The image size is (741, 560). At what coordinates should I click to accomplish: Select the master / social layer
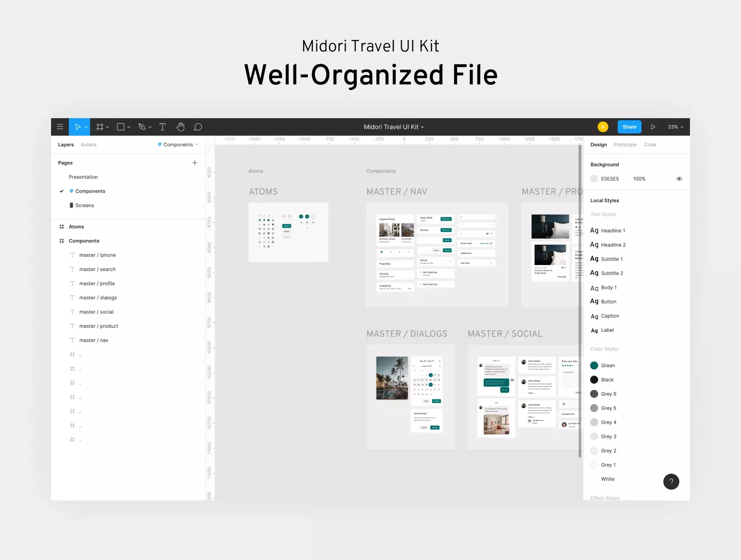[96, 312]
